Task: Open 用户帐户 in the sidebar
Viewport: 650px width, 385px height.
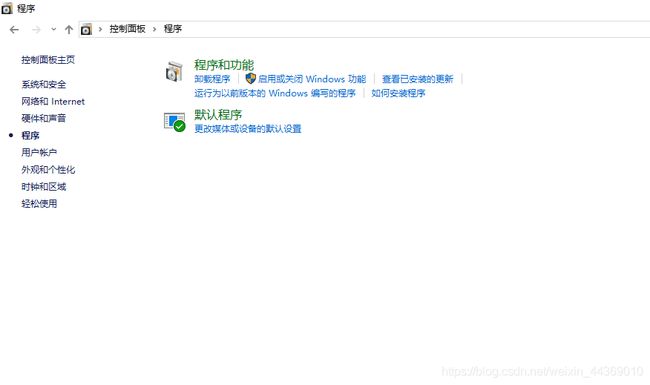Action: coord(39,153)
